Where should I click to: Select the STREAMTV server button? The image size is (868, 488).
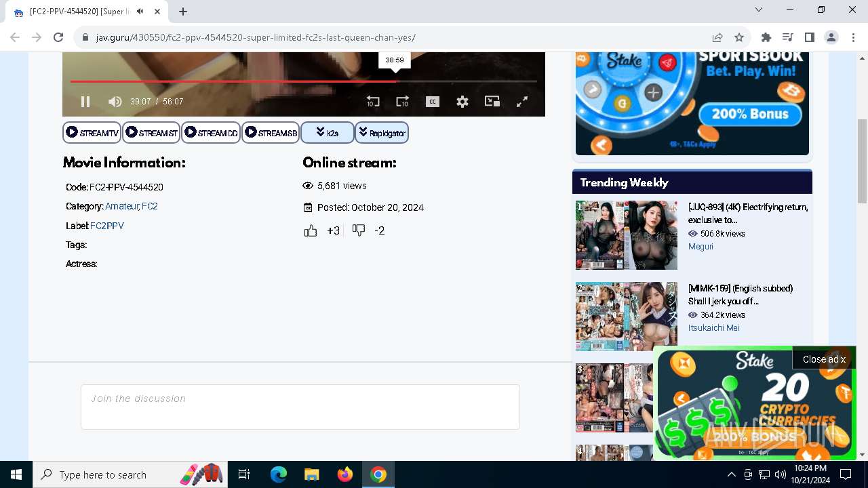pyautogui.click(x=92, y=133)
